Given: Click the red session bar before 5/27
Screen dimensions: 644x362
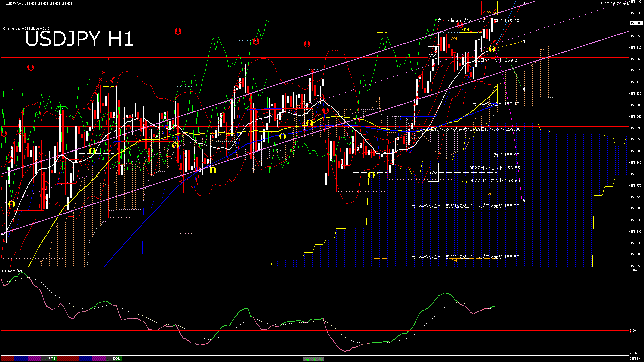Looking at the screenshot, I should tap(8, 359).
